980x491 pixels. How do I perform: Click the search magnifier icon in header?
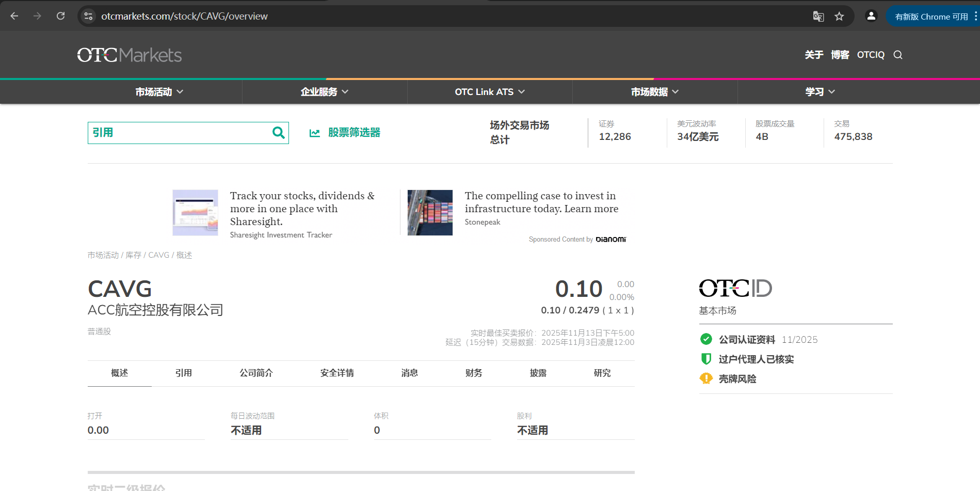pyautogui.click(x=898, y=55)
